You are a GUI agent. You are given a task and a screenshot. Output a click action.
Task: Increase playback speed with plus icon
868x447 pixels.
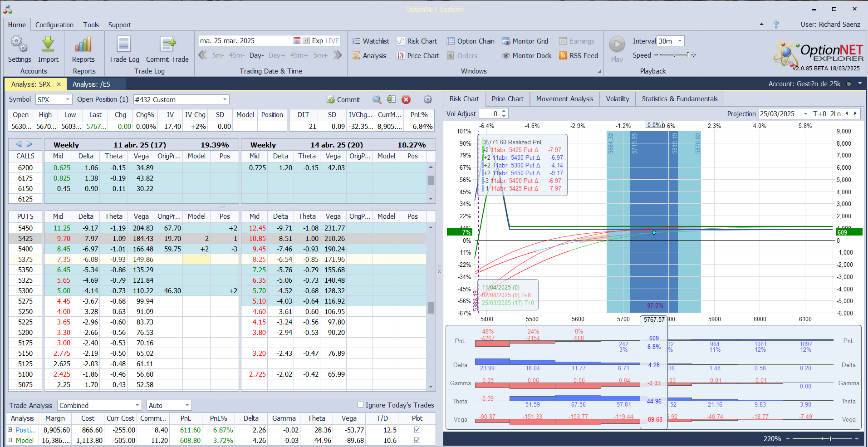(693, 55)
